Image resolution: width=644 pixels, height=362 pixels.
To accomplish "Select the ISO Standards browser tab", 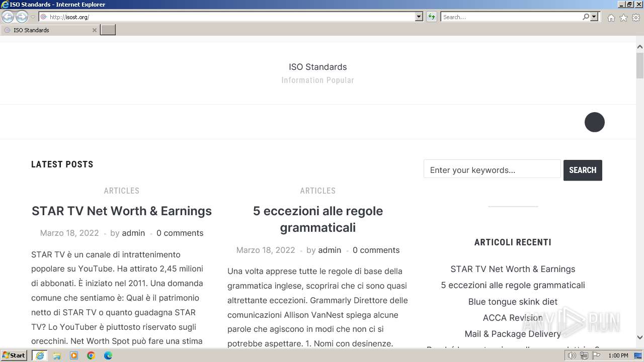I will [x=49, y=30].
